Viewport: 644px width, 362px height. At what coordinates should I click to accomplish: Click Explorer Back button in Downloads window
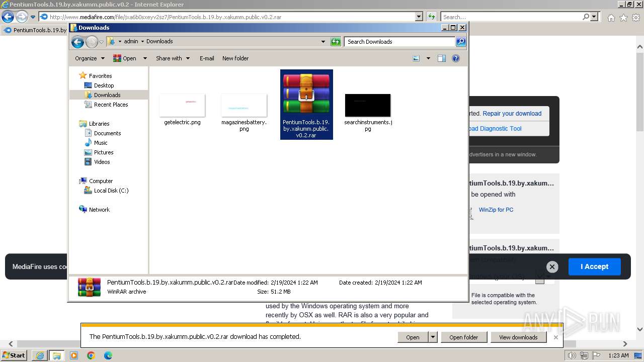[77, 42]
